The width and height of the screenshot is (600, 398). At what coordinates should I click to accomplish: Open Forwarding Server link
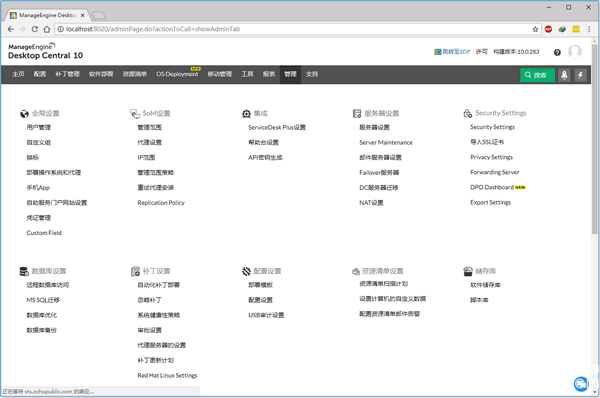point(495,172)
